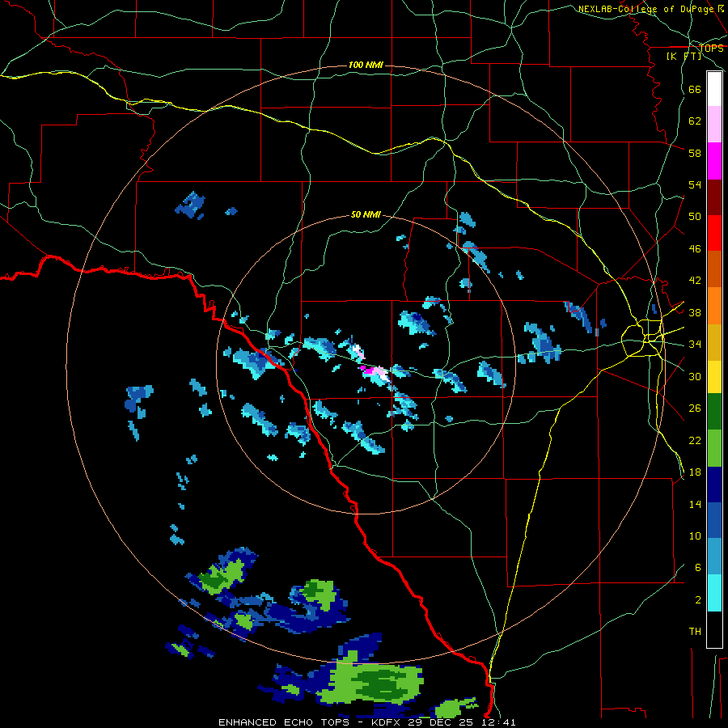The width and height of the screenshot is (728, 728).
Task: Select the "100 NMI" range ring label
Action: pyautogui.click(x=366, y=65)
